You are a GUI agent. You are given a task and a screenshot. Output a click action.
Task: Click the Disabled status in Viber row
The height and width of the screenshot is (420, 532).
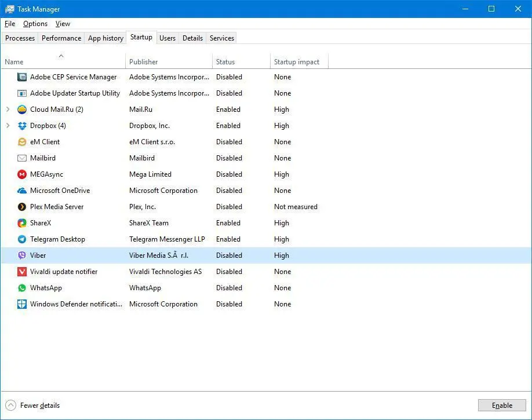(229, 255)
